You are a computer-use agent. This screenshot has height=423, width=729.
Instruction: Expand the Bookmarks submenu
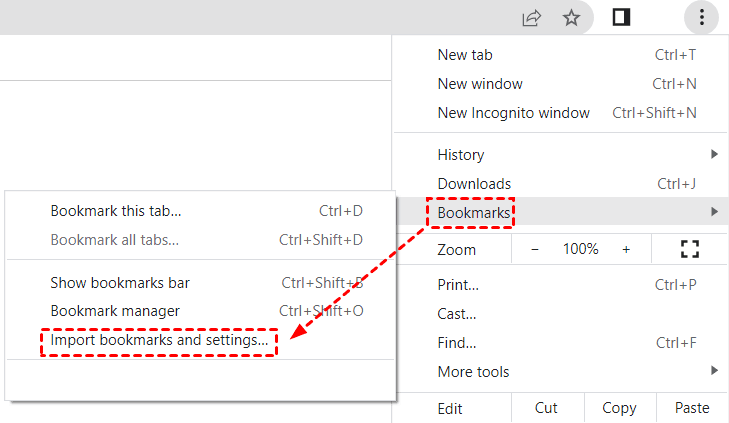tap(561, 212)
